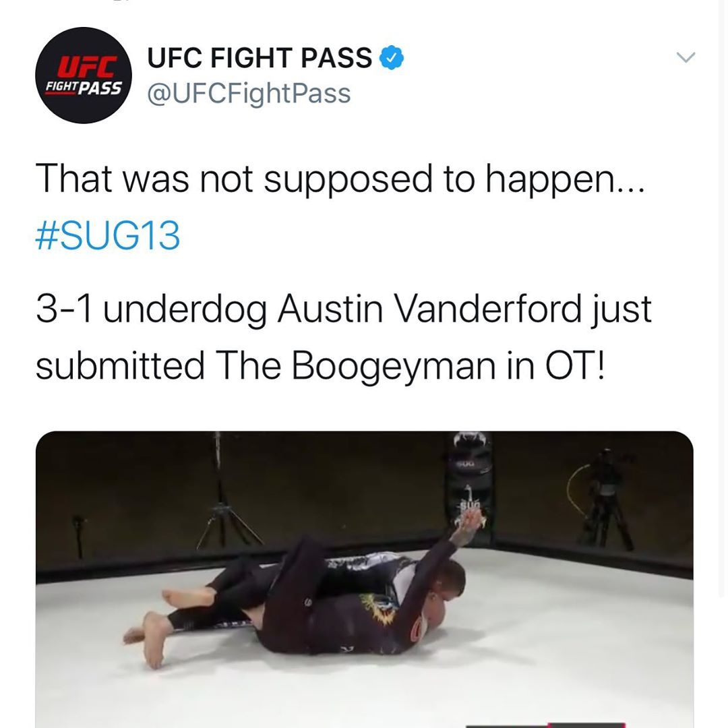Click the FIGHT PASS wording inside avatar

tap(84, 88)
